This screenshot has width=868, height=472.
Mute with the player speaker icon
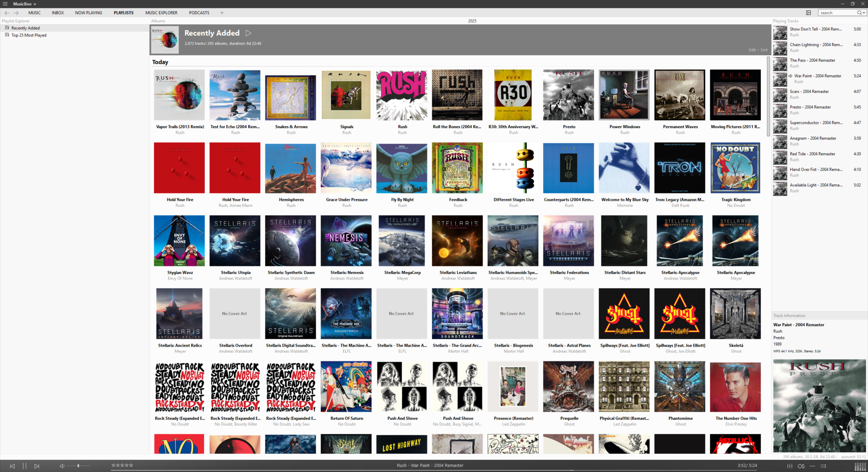(x=62, y=466)
